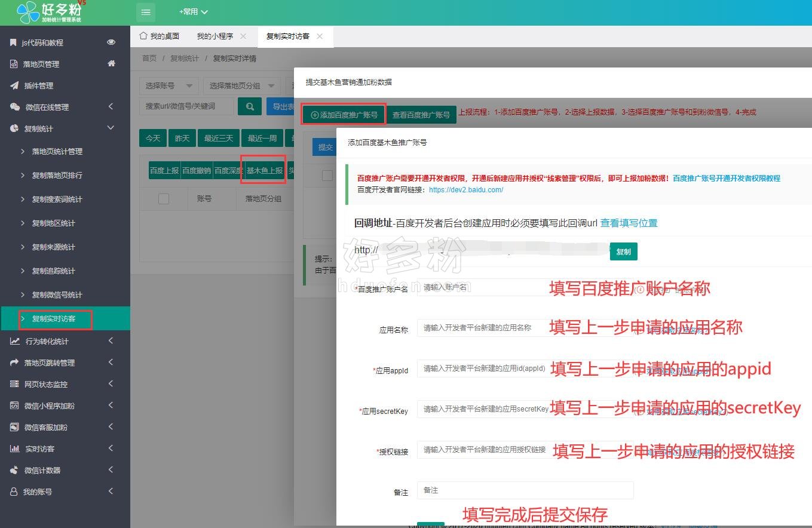812x528 pixels.
Task: Close the 复制实时访客 tab
Action: click(x=320, y=36)
